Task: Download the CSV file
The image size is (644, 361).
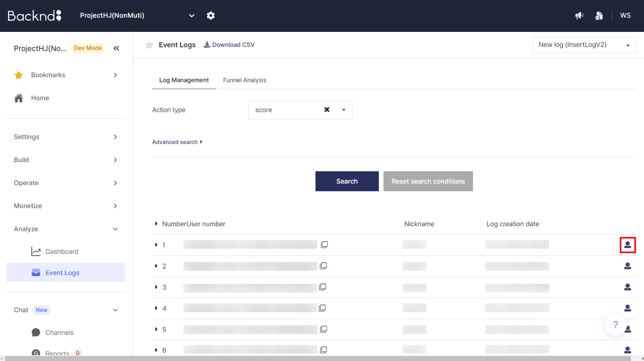Action: coord(229,45)
